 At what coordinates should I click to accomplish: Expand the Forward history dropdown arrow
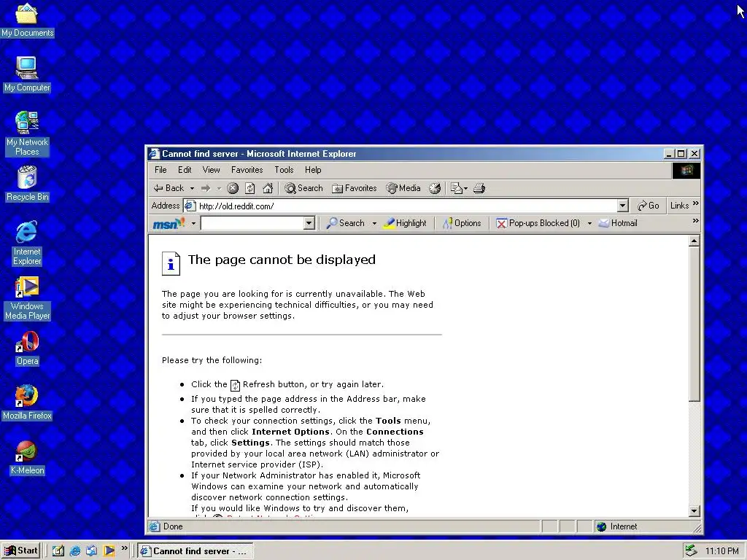pos(219,189)
